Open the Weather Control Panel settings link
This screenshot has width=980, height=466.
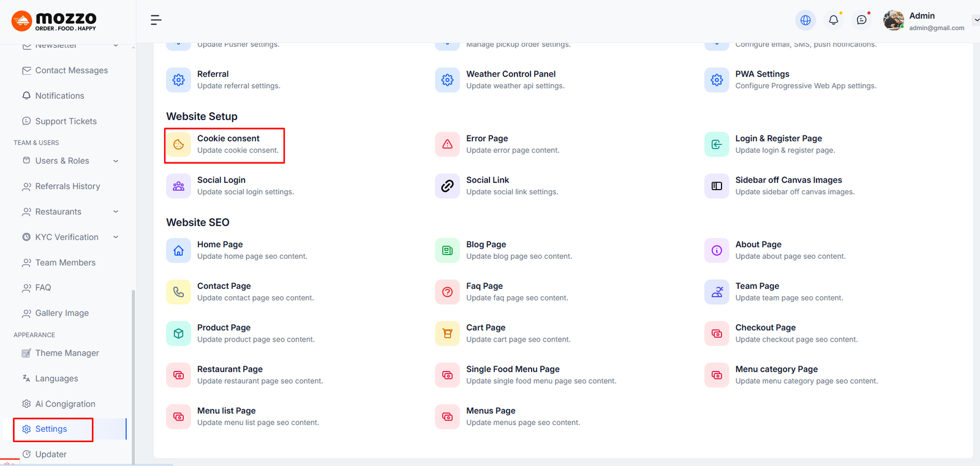(x=511, y=74)
